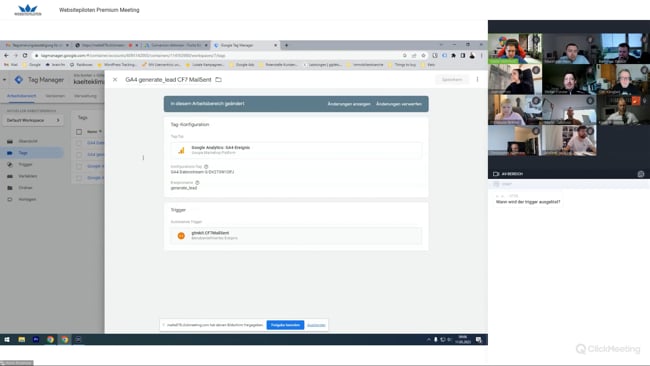Screen dimensions: 650x366
Task: Click the chat icon above the messages
Action: (496, 184)
